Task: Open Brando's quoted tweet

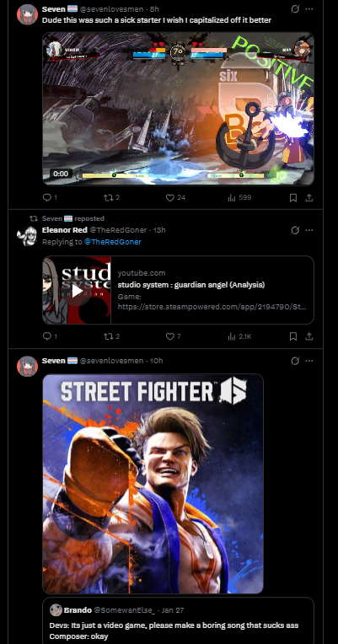Action: (x=178, y=620)
